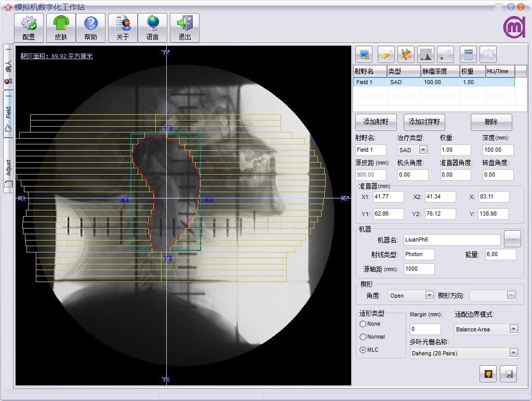Click the 添加射野 button
The image size is (532, 401).
376,122
